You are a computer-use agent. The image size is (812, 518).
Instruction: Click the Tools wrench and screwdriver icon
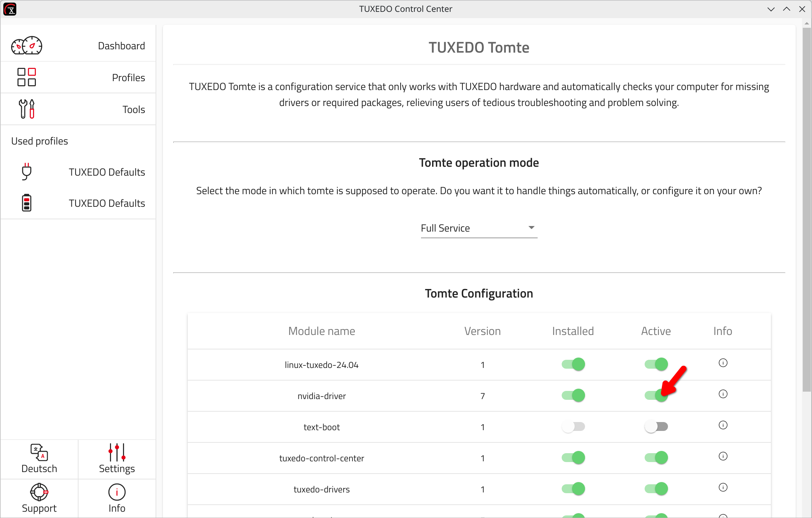[27, 109]
